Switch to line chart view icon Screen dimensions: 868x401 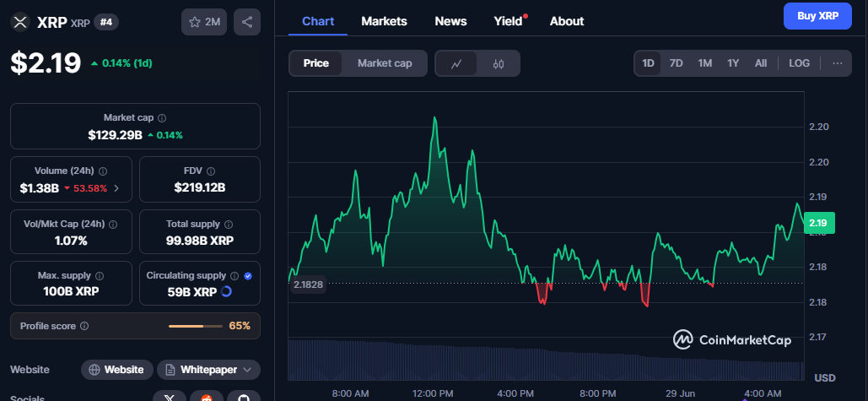[456, 63]
